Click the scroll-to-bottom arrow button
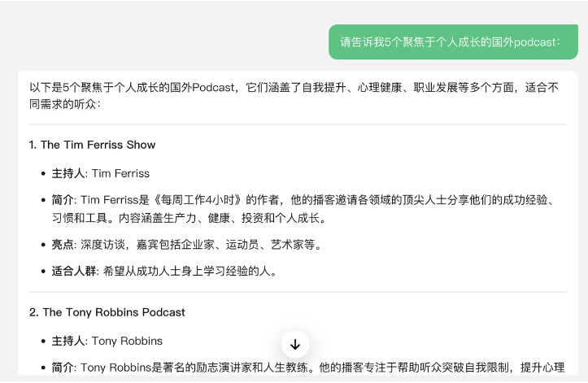The height and width of the screenshot is (383, 588). 295,344
